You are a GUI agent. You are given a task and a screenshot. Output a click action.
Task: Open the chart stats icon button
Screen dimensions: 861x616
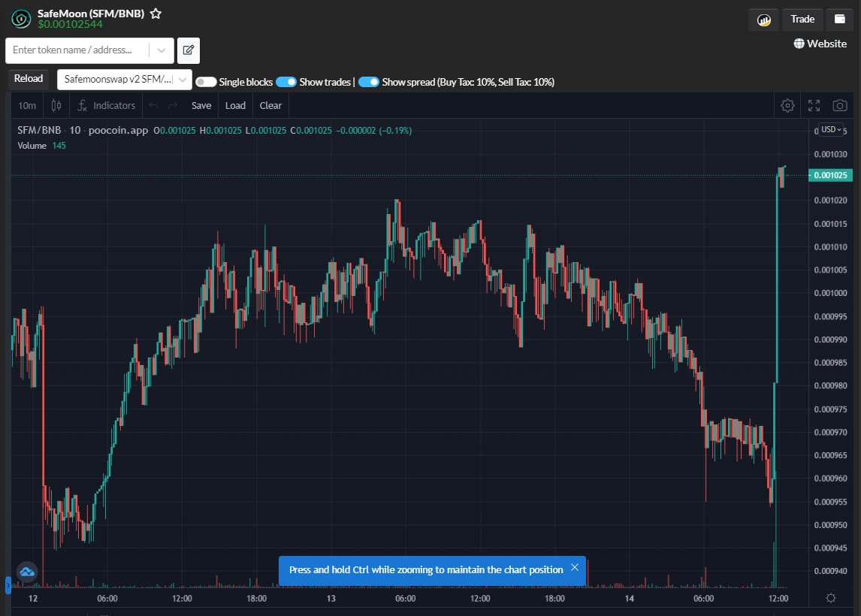pos(764,20)
